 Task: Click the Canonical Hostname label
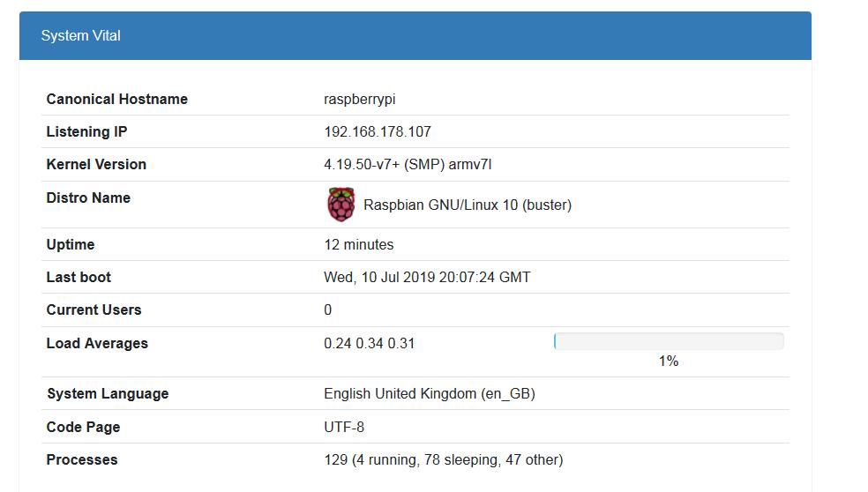point(116,100)
